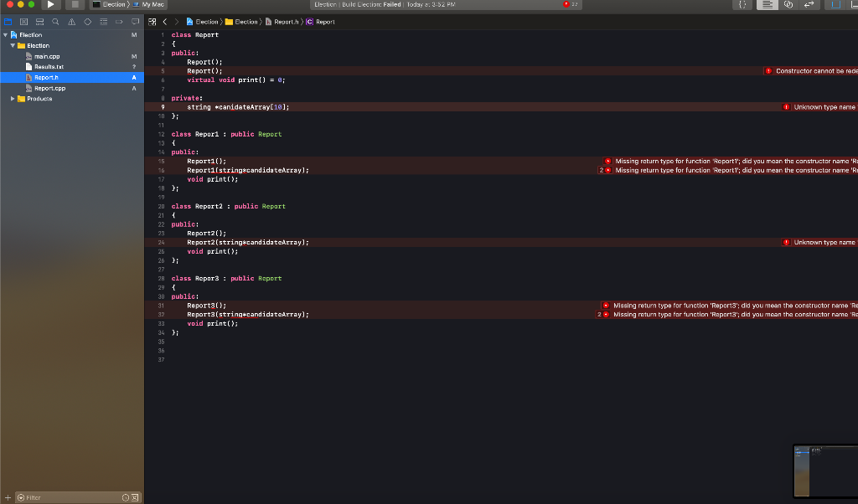Click the canidateArray declaration on line 9
The image size is (858, 504).
point(238,107)
